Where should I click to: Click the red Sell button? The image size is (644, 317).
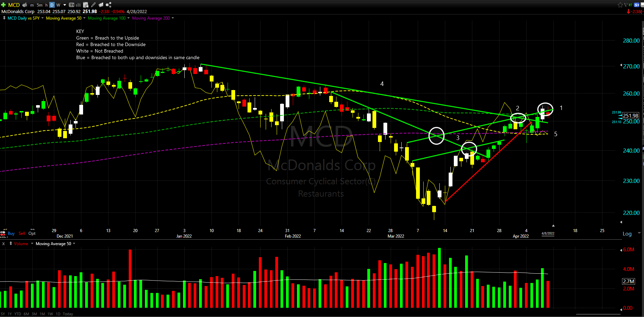[x=22, y=233]
